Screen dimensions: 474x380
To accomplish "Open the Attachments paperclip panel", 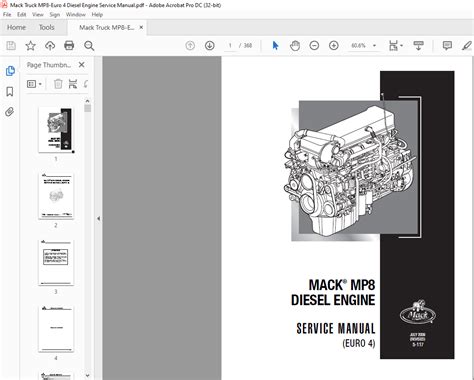I will [x=10, y=112].
